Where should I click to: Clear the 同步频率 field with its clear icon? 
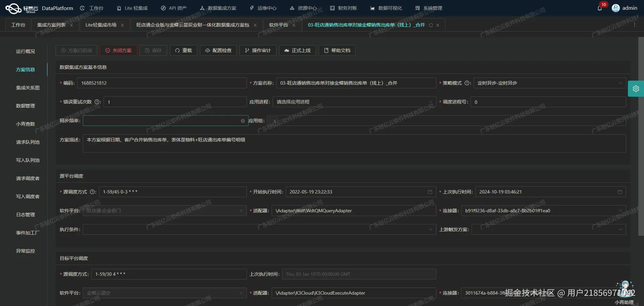coord(243,121)
